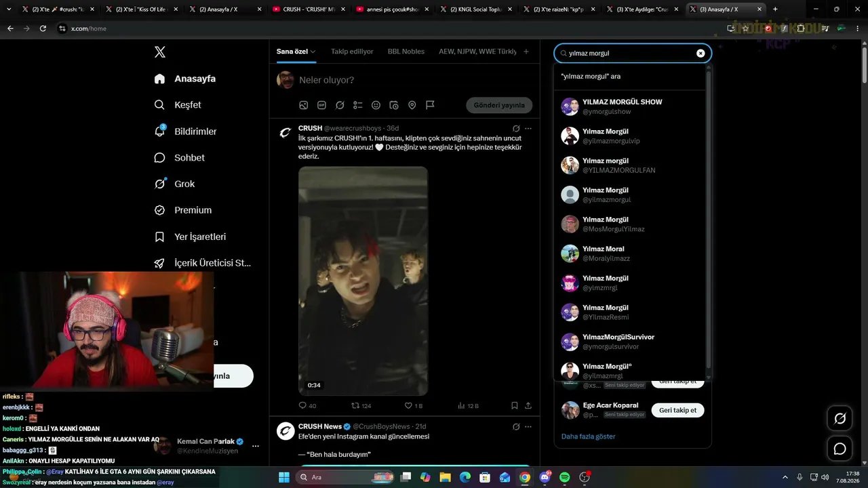This screenshot has width=868, height=488.
Task: Clear the search box text
Action: 701,53
